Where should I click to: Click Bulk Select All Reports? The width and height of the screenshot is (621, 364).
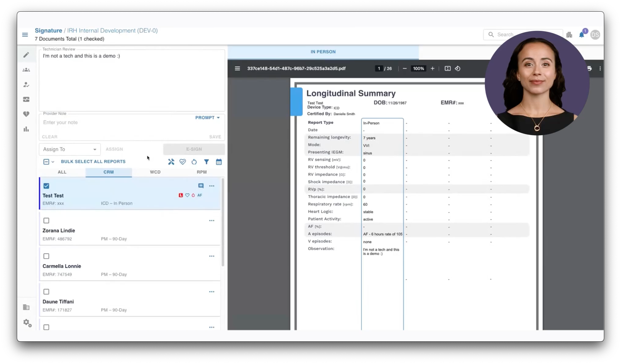pyautogui.click(x=93, y=162)
